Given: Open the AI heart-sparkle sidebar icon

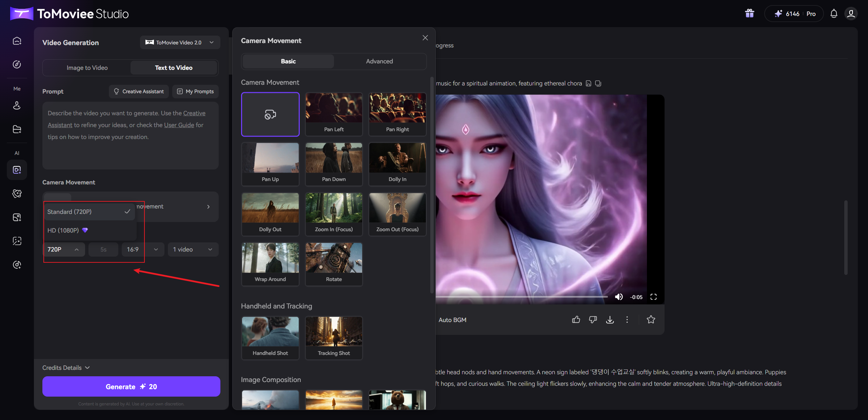Looking at the screenshot, I should coord(17,194).
